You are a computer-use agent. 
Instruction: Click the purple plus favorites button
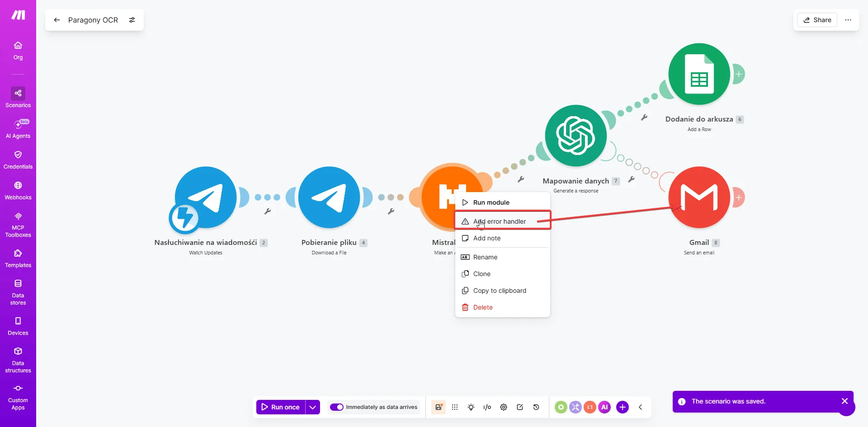point(623,407)
